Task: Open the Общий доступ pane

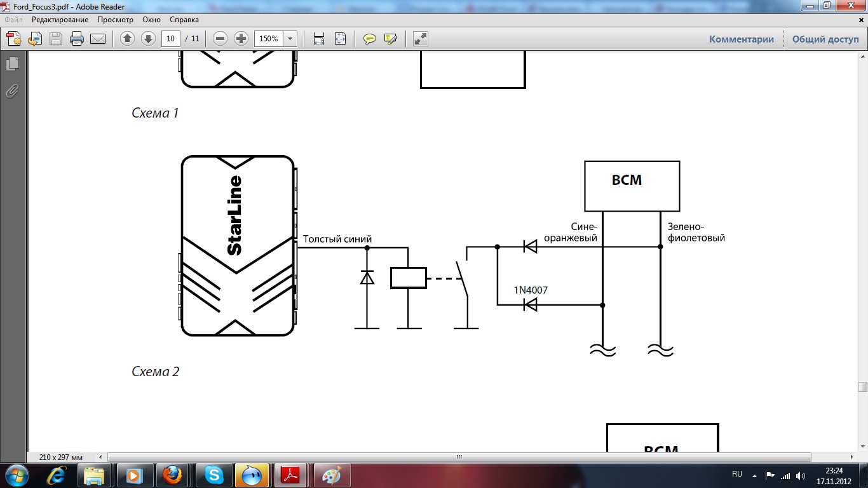Action: [825, 39]
